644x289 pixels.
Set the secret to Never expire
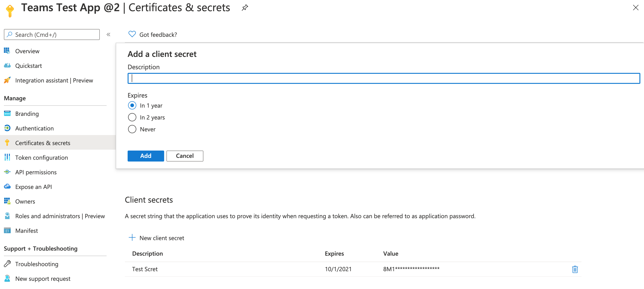132,129
